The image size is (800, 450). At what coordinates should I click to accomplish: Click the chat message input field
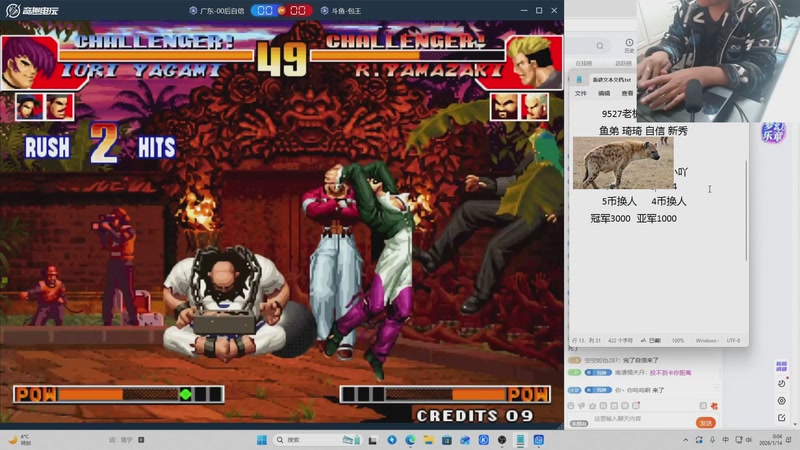point(643,419)
